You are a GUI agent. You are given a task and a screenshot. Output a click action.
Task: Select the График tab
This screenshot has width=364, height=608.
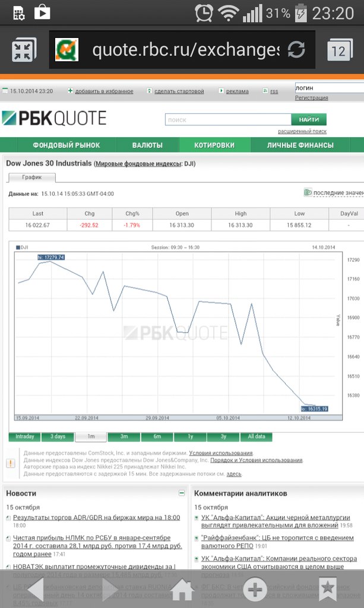tap(32, 177)
